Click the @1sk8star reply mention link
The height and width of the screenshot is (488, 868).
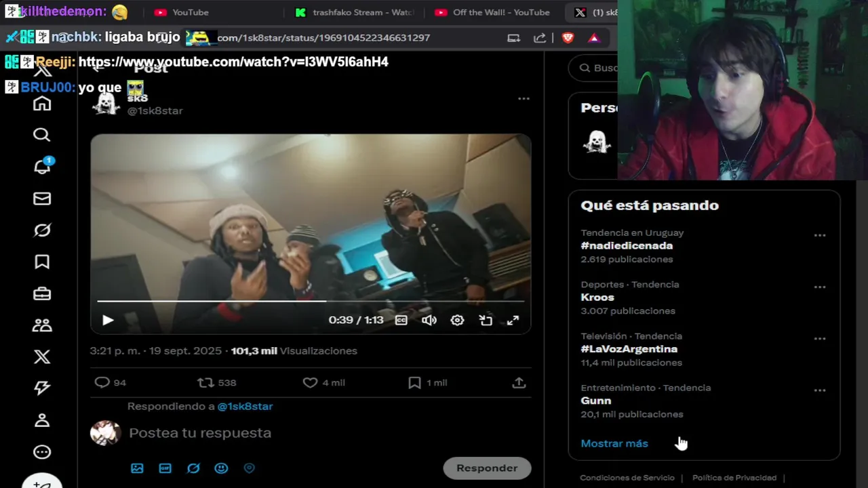245,407
